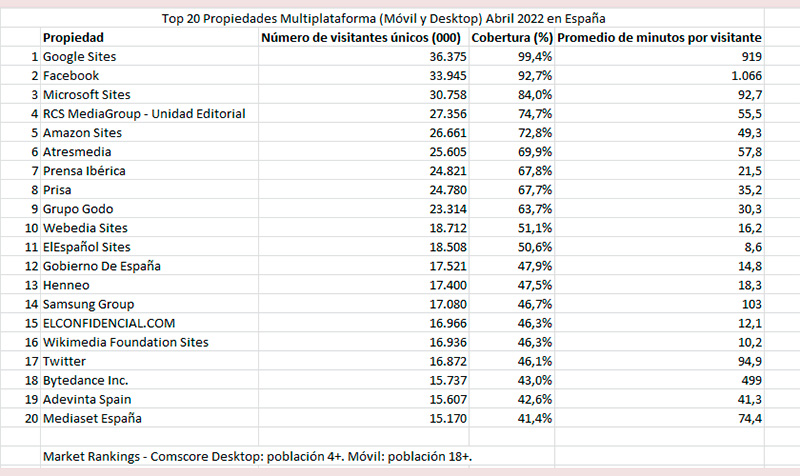Click the visitors value '30.758'

tap(447, 95)
